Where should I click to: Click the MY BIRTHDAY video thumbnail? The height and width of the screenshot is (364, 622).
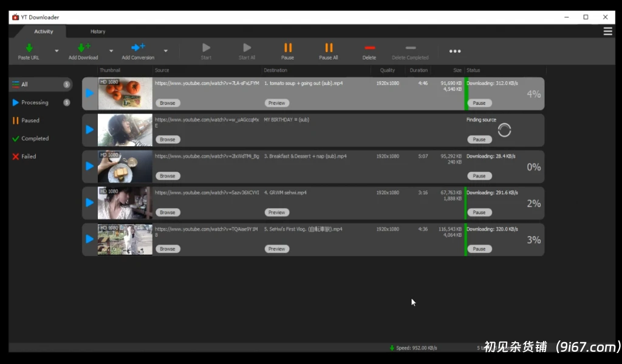point(125,130)
